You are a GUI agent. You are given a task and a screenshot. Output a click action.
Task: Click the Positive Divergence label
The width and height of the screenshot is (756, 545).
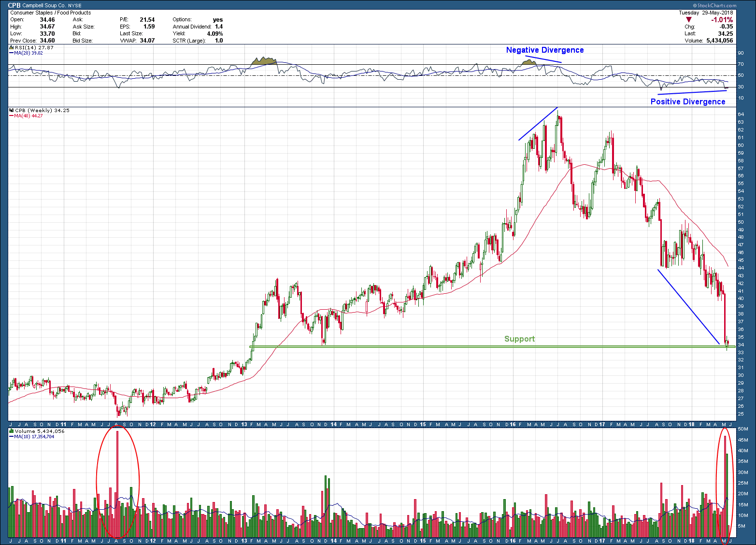pyautogui.click(x=688, y=101)
